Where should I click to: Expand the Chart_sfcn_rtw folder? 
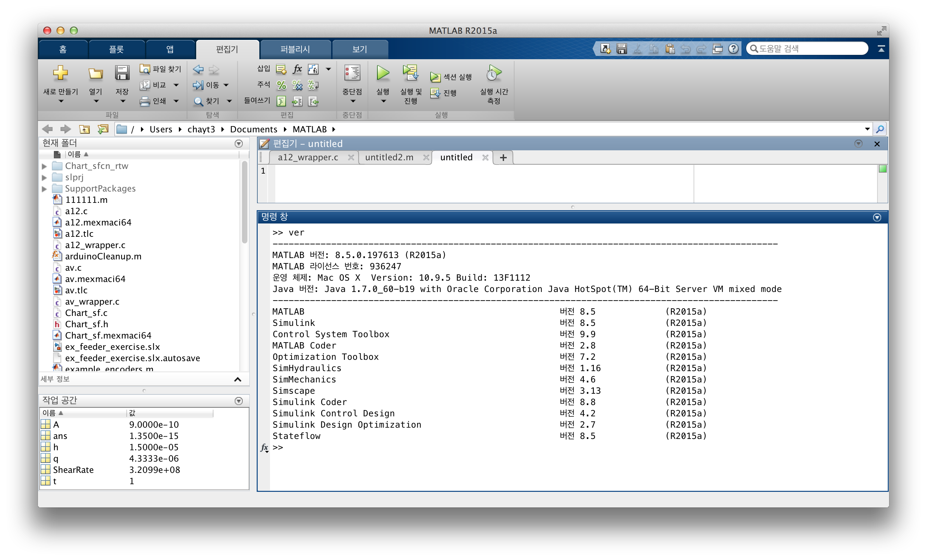click(45, 166)
